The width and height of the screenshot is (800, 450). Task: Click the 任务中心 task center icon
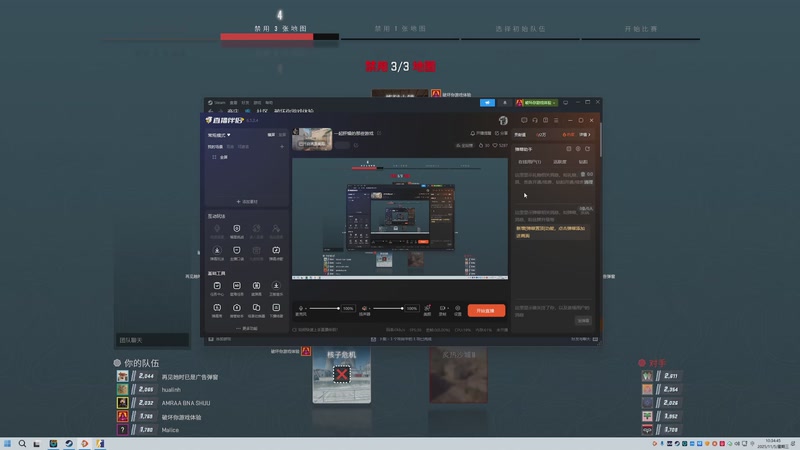pos(217,286)
